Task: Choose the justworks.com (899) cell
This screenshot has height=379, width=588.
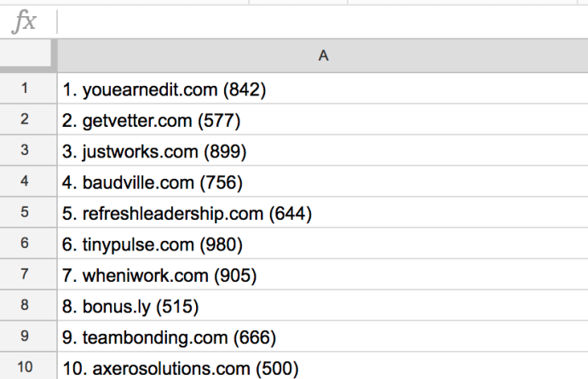Action: (323, 151)
